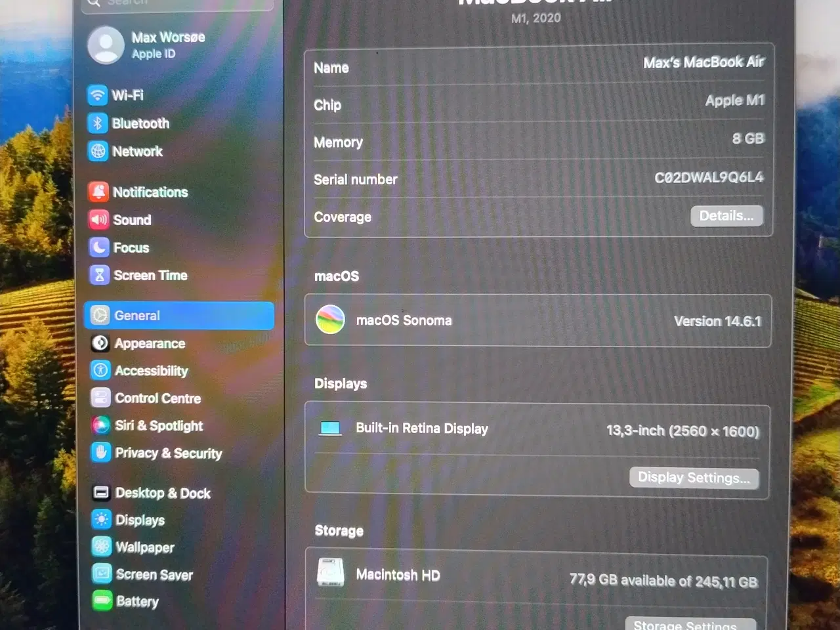The width and height of the screenshot is (840, 630).
Task: Open the Sound speaker icon
Action: 98,220
